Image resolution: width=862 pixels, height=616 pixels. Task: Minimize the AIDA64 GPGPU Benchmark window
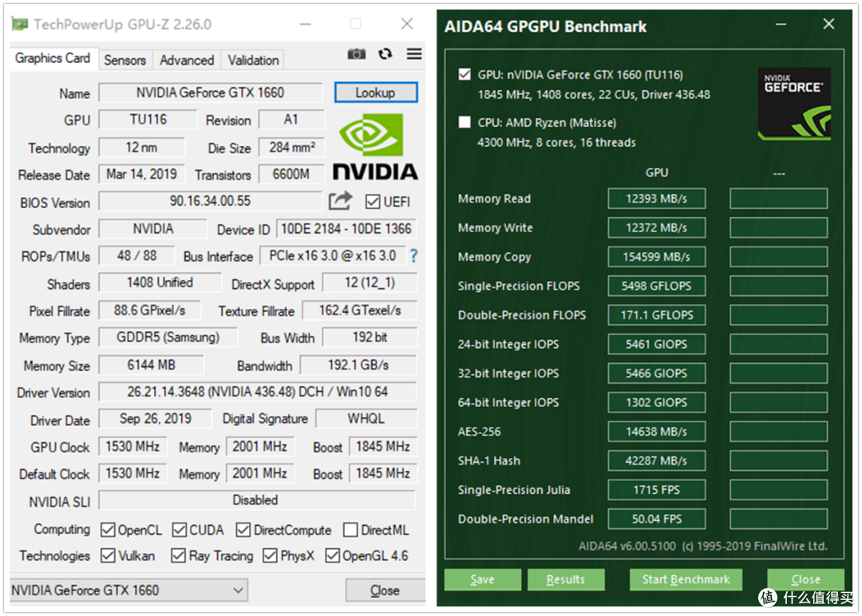(x=781, y=24)
